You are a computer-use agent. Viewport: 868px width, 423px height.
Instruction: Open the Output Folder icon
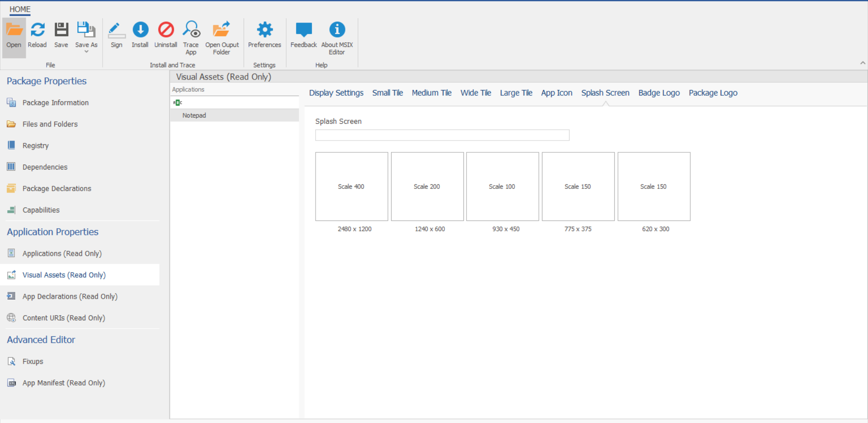click(222, 30)
